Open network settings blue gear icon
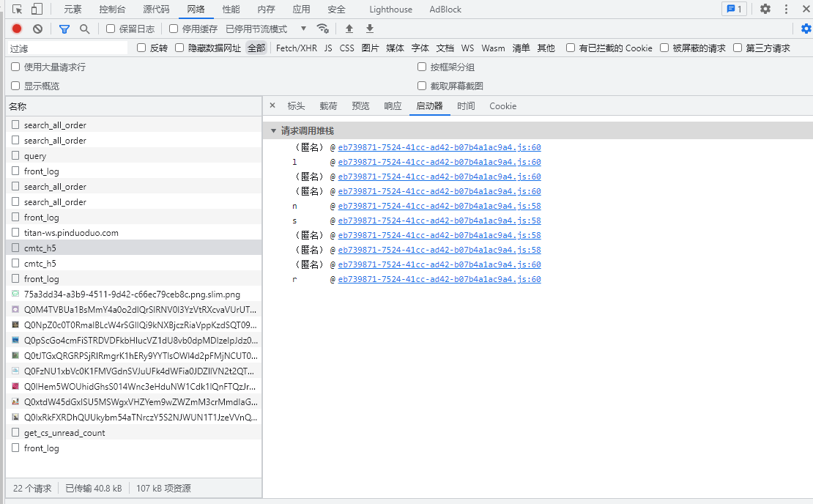813x504 pixels. (806, 29)
